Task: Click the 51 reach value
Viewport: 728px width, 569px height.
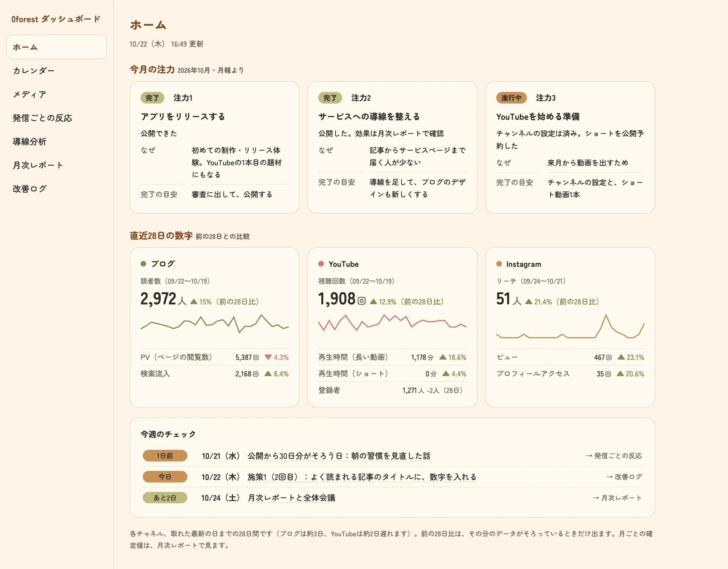Action: [503, 298]
